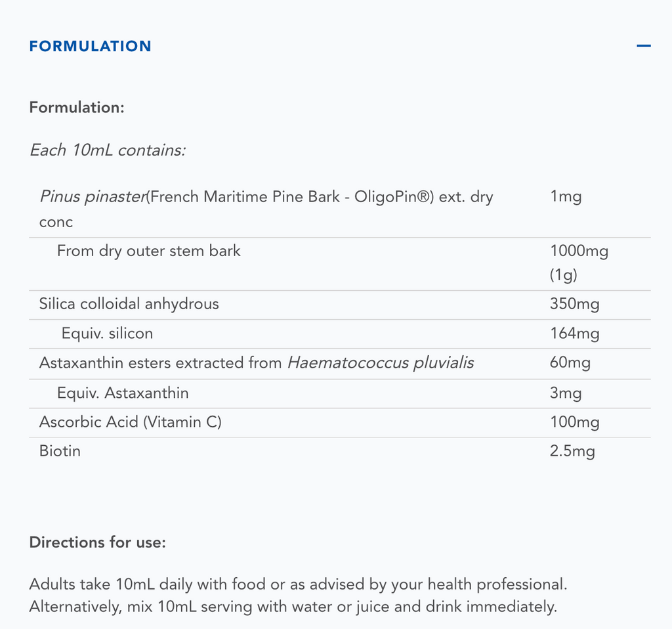Select "From dry outer stem bark" row
Screen dimensions: 672x629
(149, 251)
